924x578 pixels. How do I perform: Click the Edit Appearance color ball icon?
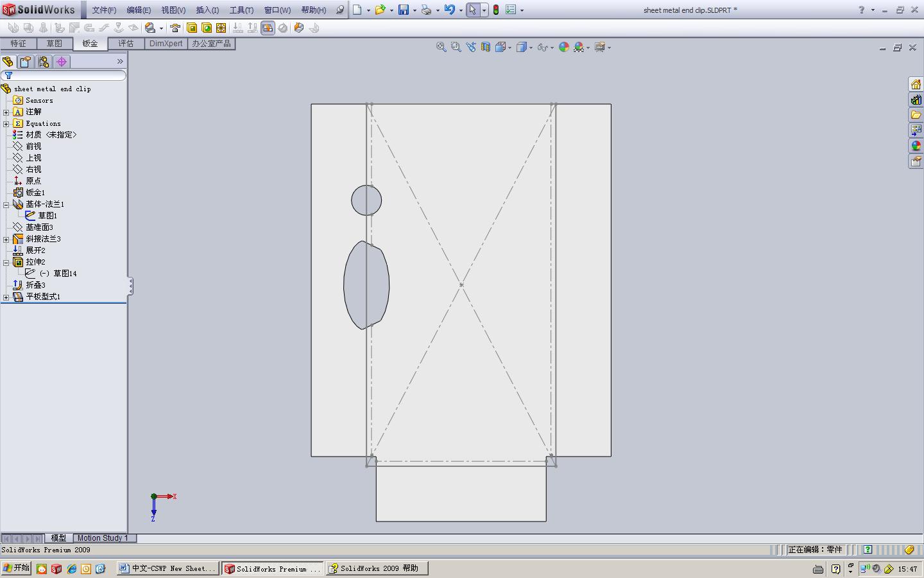pos(564,47)
